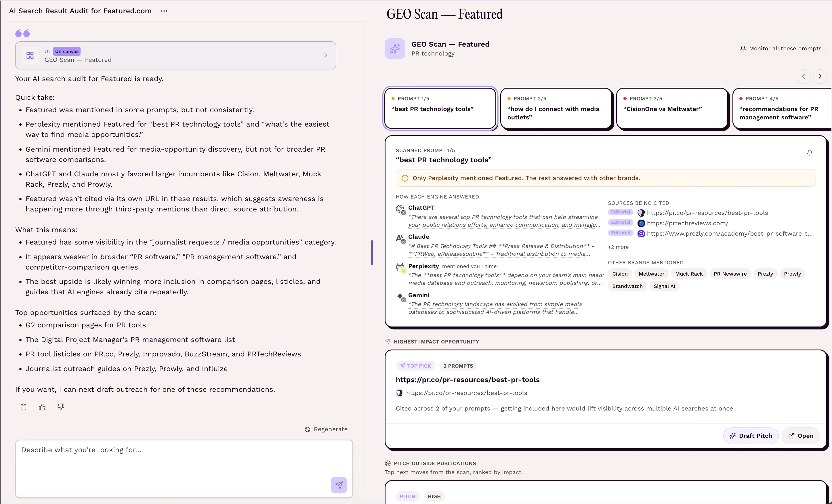
Task: Show next prompt cards with right arrow
Action: click(820, 76)
